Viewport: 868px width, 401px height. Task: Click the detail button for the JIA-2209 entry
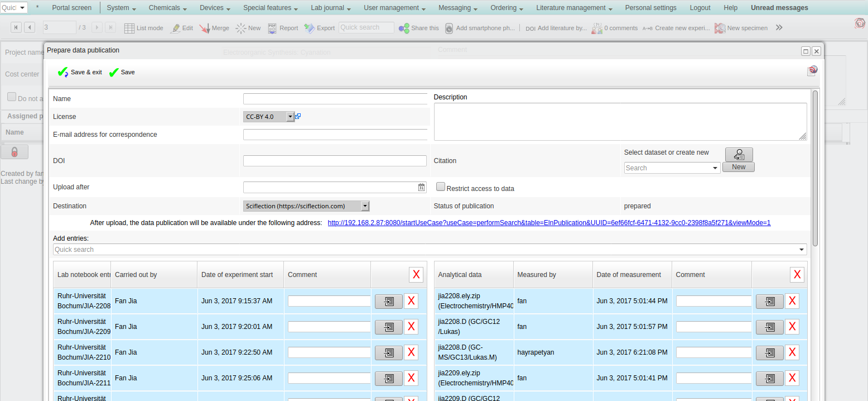pos(388,327)
